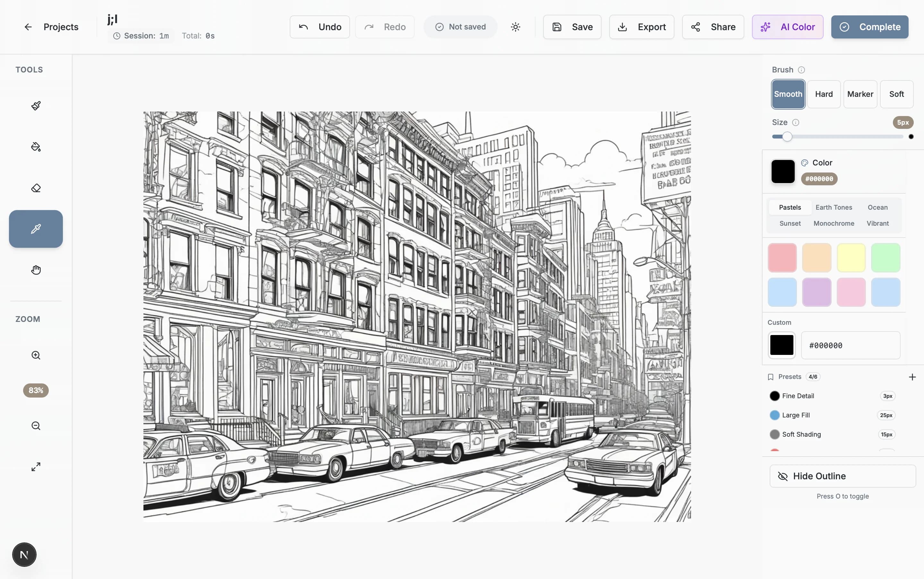
Task: Zoom out on the canvas
Action: [35, 425]
